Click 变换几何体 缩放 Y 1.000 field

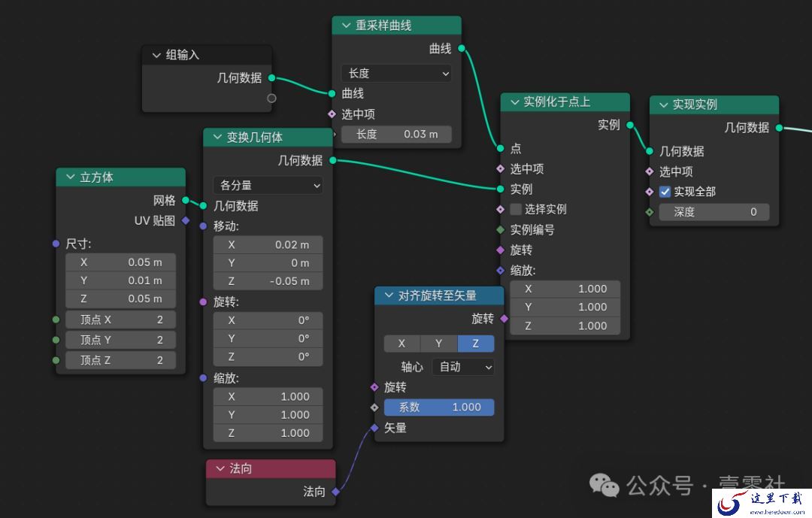[x=268, y=415]
